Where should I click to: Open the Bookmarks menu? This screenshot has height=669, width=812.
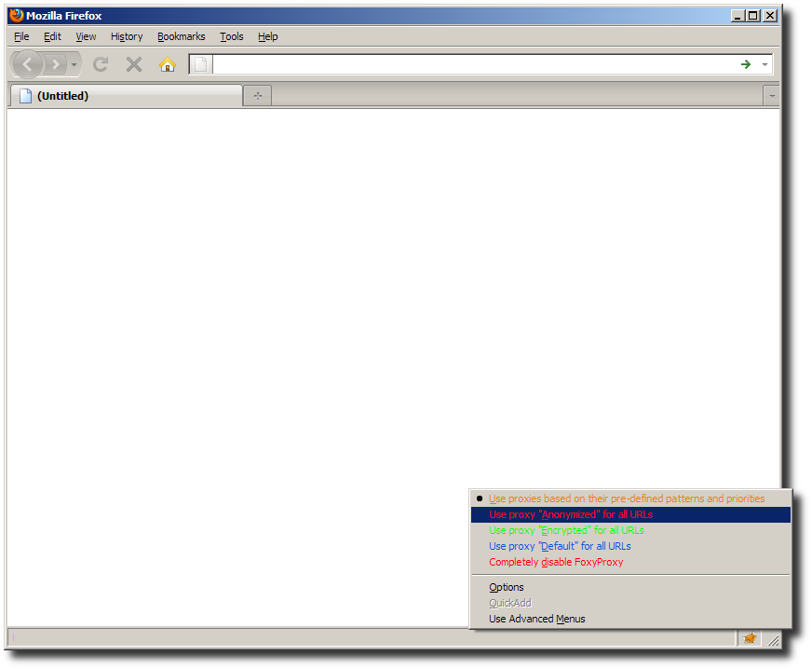[x=181, y=36]
